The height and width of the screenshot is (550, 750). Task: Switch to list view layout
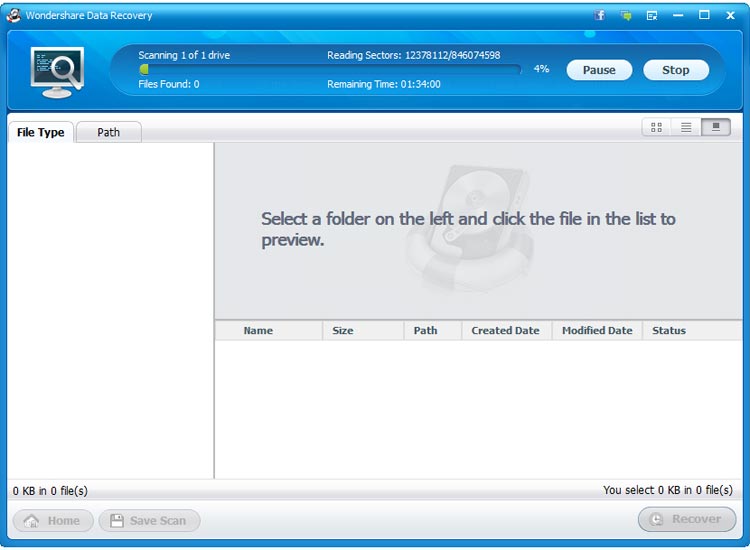tap(686, 127)
